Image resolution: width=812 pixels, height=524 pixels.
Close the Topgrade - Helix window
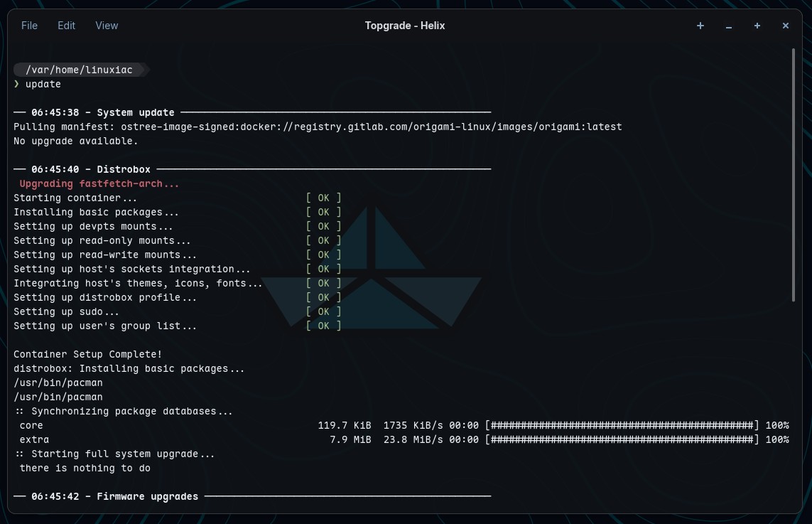[x=786, y=26]
